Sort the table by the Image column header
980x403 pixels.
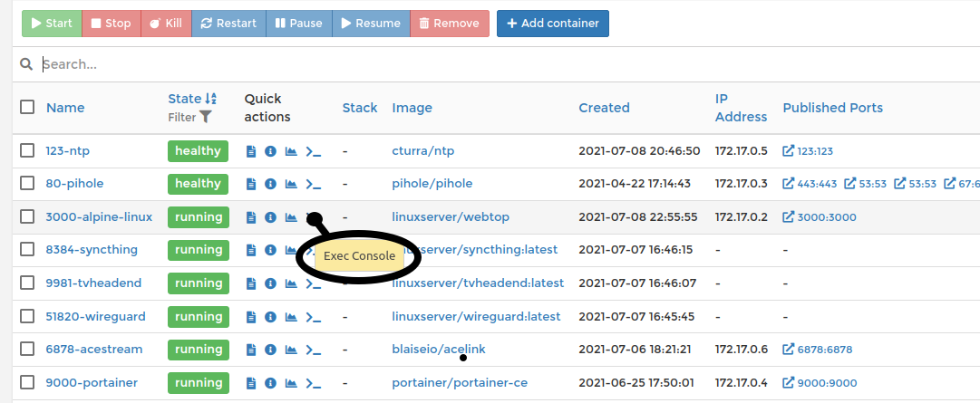click(412, 108)
